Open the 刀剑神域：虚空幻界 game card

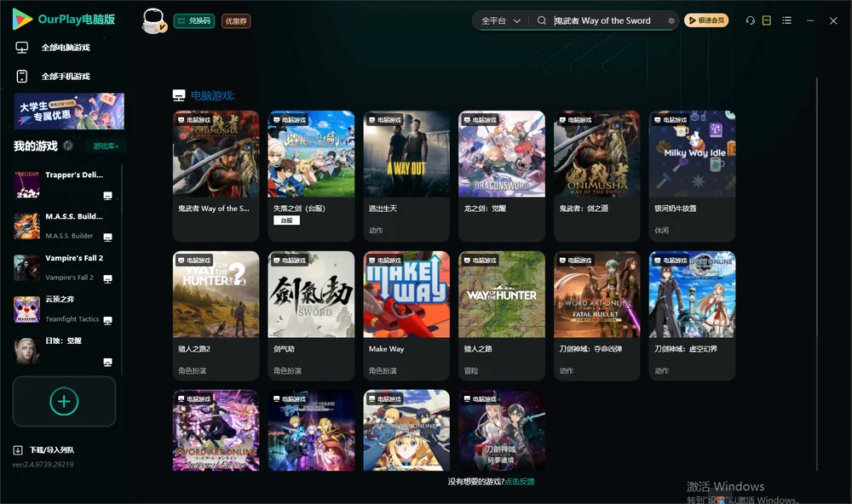tap(692, 316)
